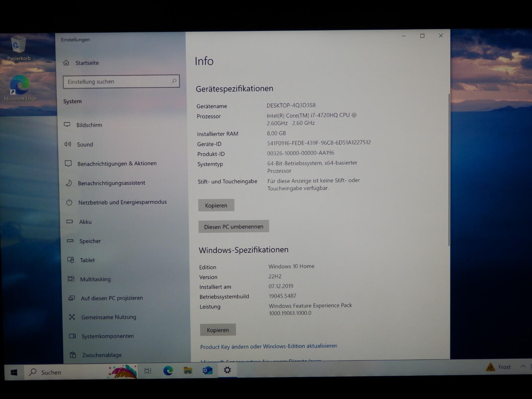Click the Einstellung suchen search field

[x=121, y=81]
